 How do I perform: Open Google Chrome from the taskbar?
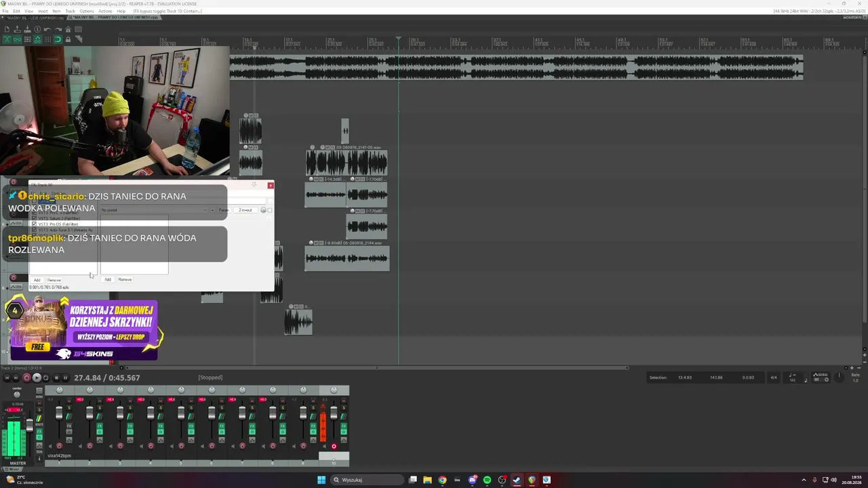pos(442,480)
